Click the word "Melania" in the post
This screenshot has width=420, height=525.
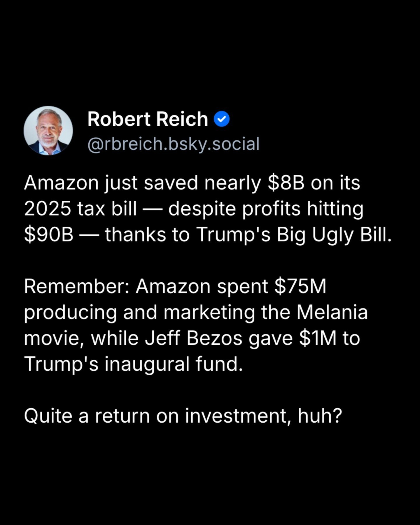click(x=332, y=312)
